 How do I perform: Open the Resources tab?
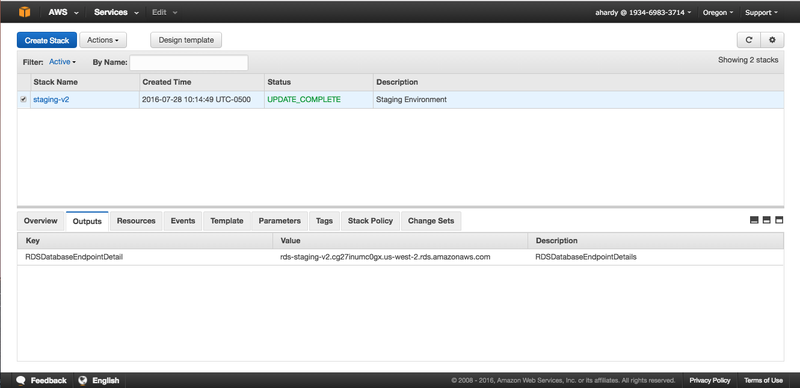point(136,221)
